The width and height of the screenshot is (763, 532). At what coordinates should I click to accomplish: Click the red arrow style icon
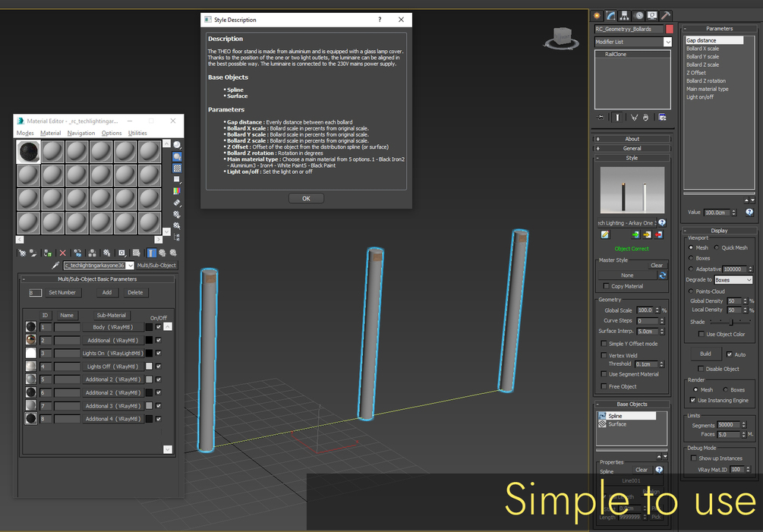[658, 235]
